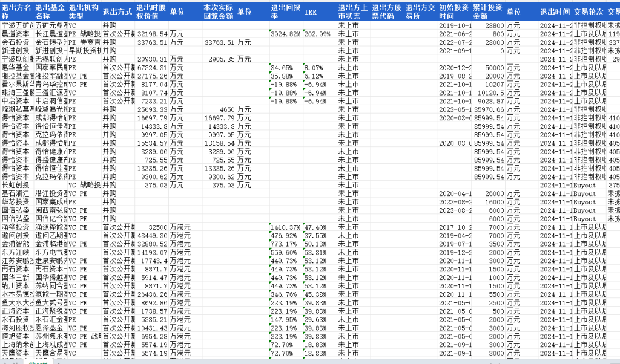Select the 202.99% IRR cell
Screen dimensions: 620x364
pyautogui.click(x=318, y=34)
